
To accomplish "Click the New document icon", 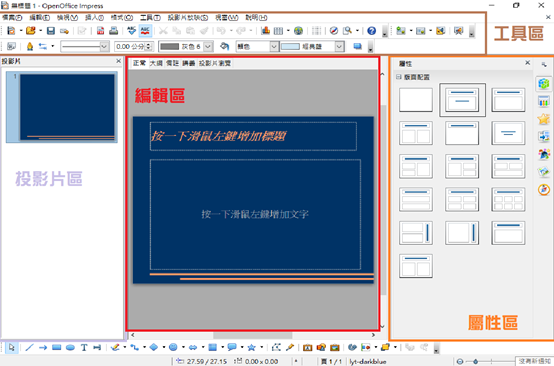I will coord(11,31).
